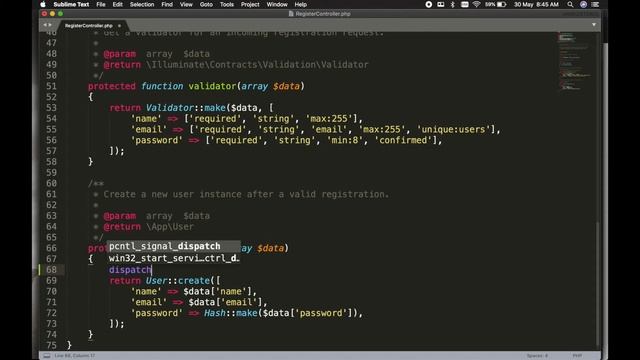Open the Apple menu
The image size is (640, 360).
click(42, 4)
